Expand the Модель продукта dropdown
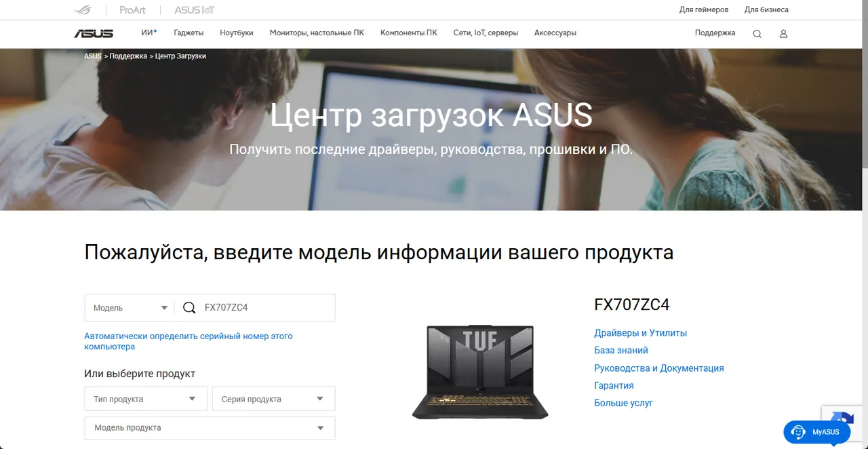This screenshot has width=868, height=449. coord(210,427)
